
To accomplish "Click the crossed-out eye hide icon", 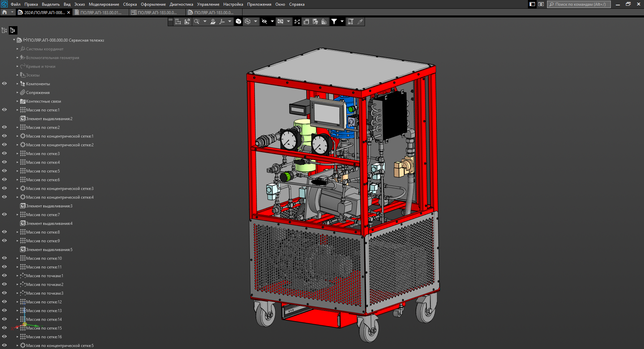I will click(x=264, y=21).
